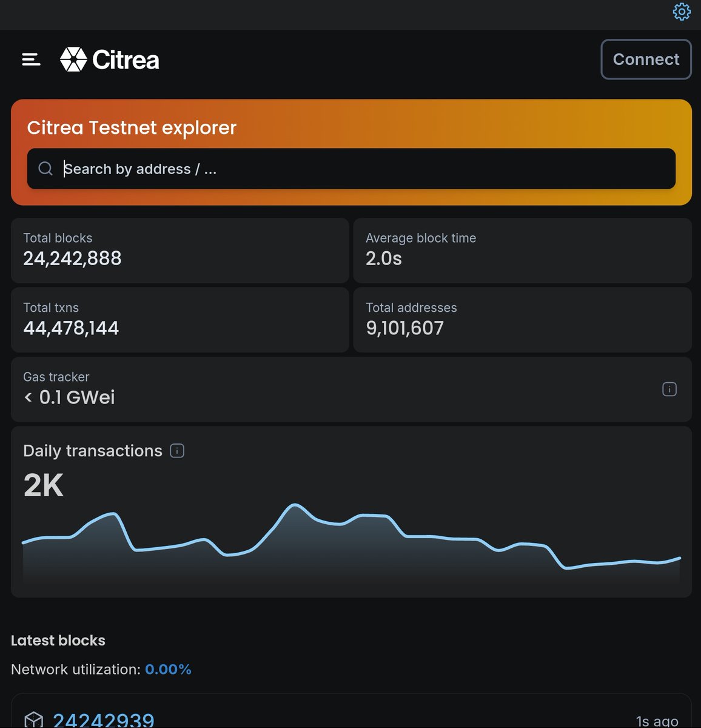Screen dimensions: 701x728
Task: Click the block cube icon beside 24242939
Action: (35, 721)
